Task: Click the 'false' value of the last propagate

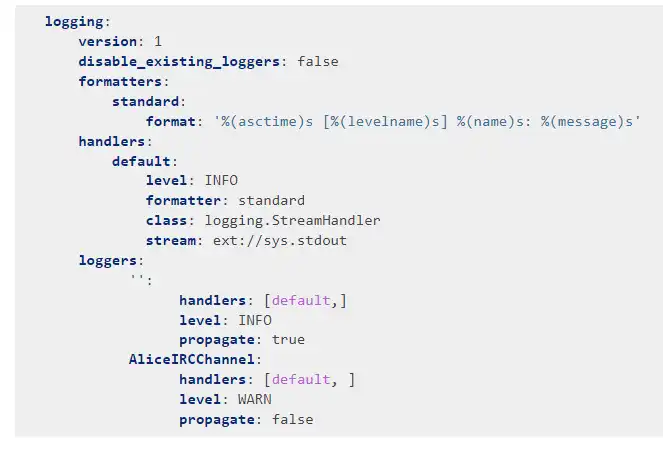Action: (x=292, y=419)
